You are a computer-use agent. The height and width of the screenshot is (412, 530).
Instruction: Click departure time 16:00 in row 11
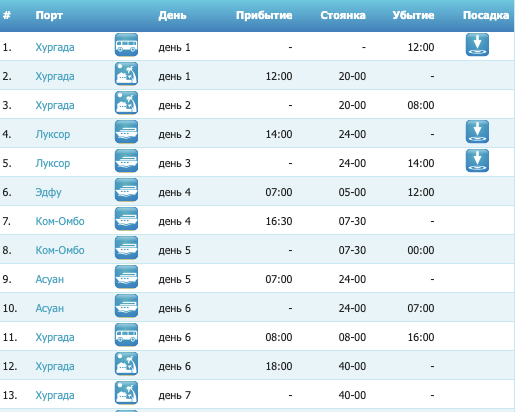pos(421,338)
